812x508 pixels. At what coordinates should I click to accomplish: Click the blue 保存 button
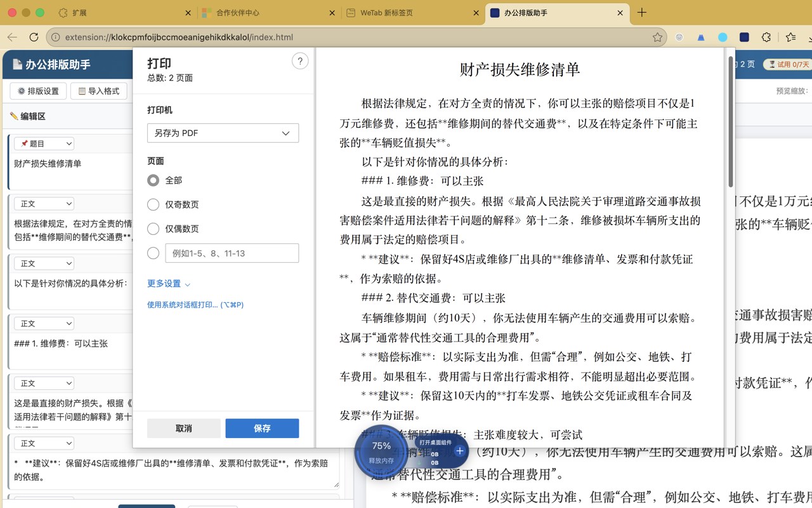(x=262, y=428)
